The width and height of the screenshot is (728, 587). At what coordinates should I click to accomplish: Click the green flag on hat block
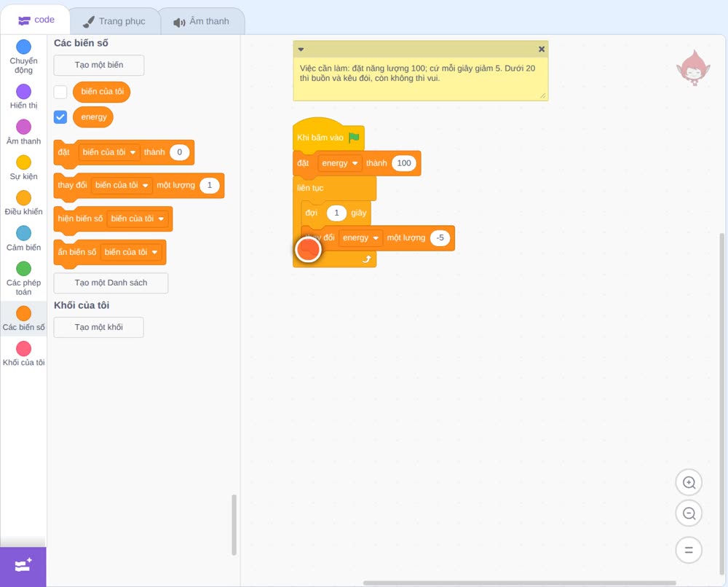355,138
